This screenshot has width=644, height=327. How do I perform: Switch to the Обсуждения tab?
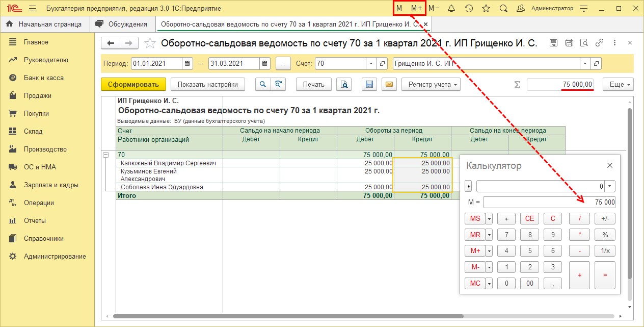[123, 24]
